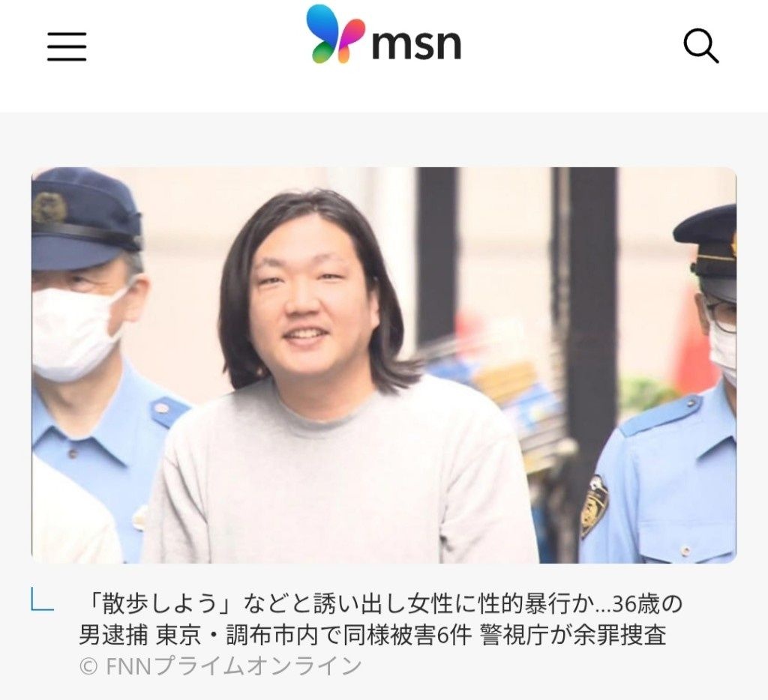Open the hamburger navigation menu
This screenshot has width=768, height=700.
[x=67, y=46]
